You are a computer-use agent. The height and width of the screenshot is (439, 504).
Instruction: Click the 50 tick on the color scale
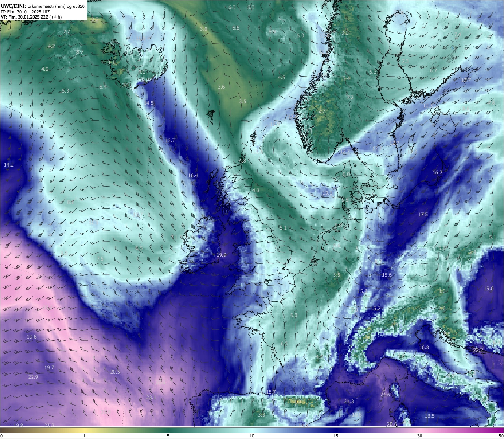coord(501,436)
